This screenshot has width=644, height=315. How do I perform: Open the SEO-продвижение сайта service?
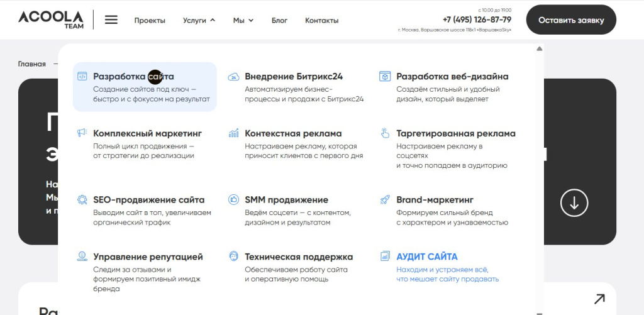point(148,200)
